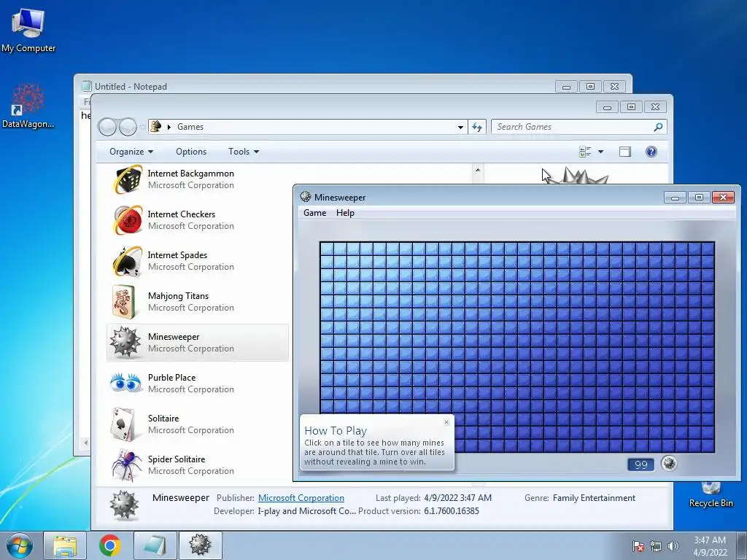Expand the Organize dropdown menu
Viewport: 747px width, 560px height.
click(x=131, y=152)
